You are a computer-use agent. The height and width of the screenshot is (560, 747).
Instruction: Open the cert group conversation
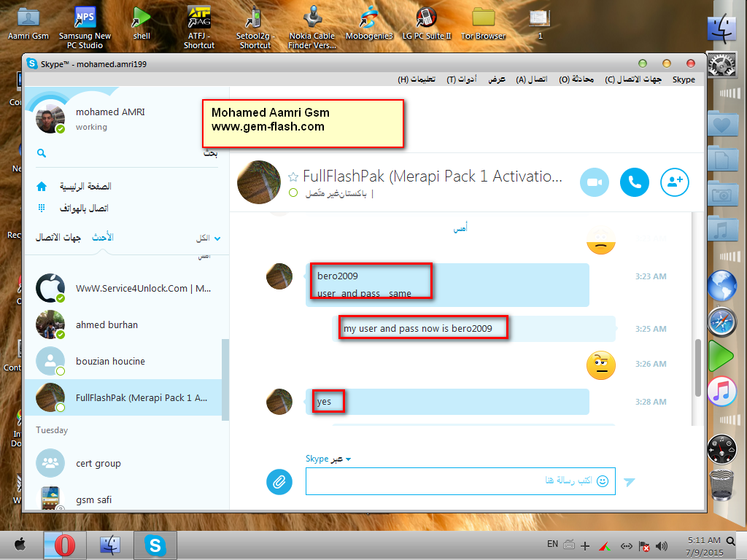[123, 463]
